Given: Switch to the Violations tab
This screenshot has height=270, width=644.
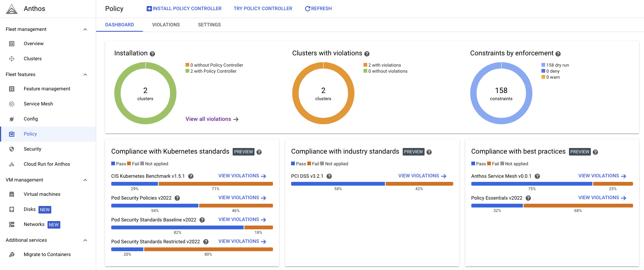Looking at the screenshot, I should (166, 25).
